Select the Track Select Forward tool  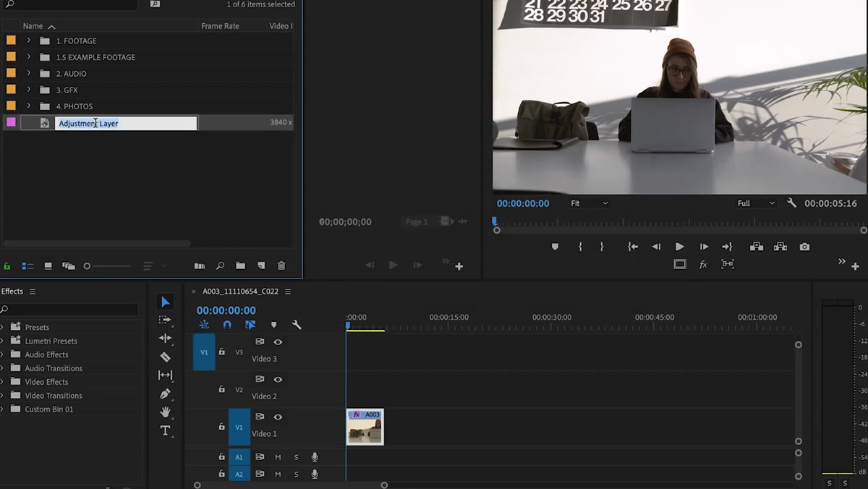click(x=165, y=320)
